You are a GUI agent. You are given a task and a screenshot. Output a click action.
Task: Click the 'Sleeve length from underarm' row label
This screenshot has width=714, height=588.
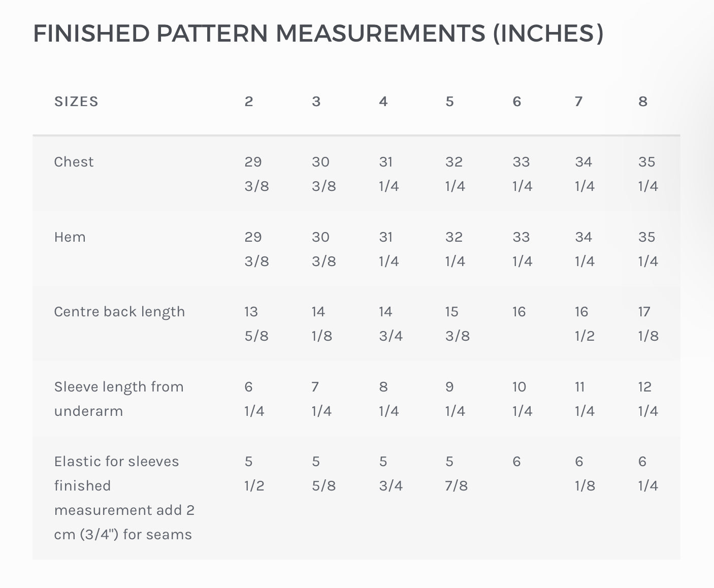119,399
